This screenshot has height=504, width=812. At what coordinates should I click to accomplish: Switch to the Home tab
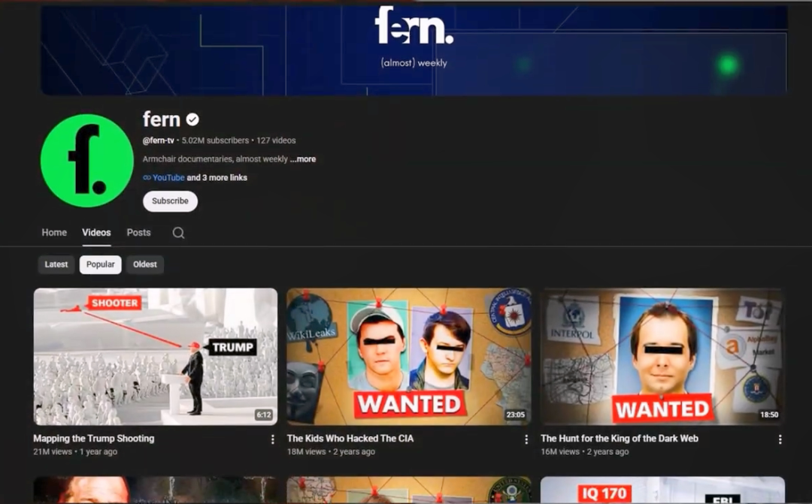54,233
